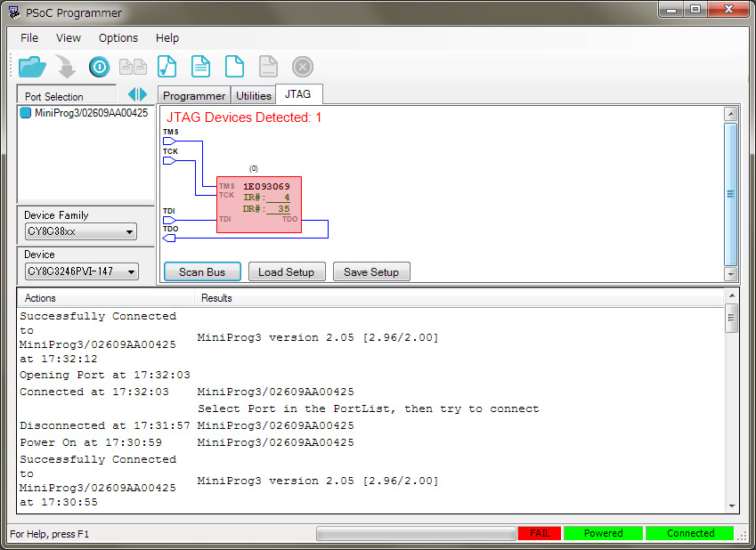Select the MiniProg3/02609AA00425 port
The height and width of the screenshot is (550, 756).
[84, 113]
